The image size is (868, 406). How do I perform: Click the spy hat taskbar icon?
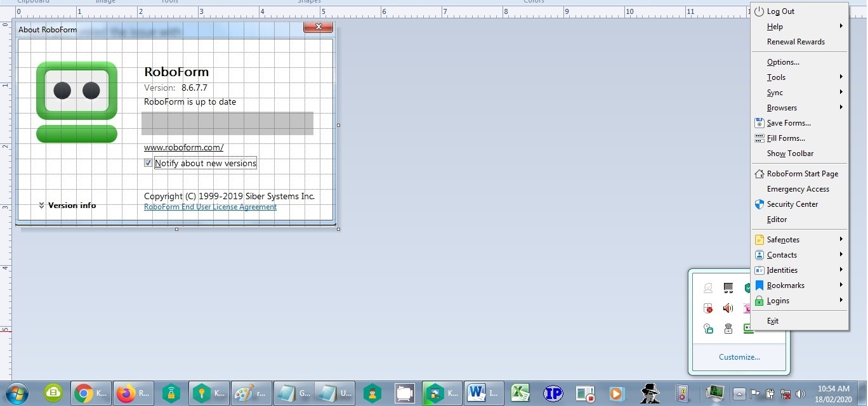tap(650, 393)
